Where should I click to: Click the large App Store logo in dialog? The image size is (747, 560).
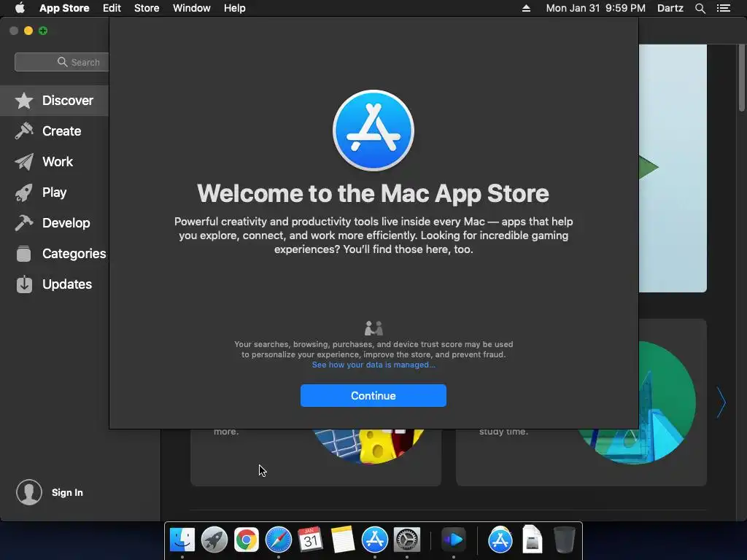click(373, 131)
